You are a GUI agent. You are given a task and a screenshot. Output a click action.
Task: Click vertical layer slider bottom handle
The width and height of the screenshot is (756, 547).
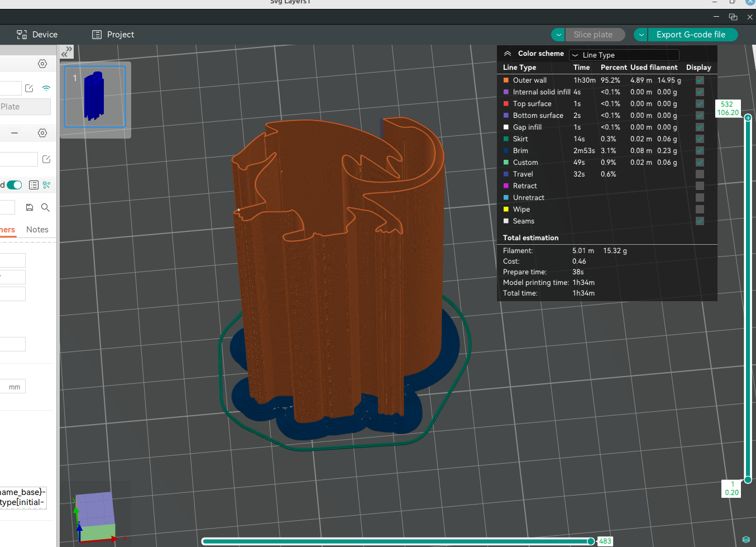coord(748,479)
